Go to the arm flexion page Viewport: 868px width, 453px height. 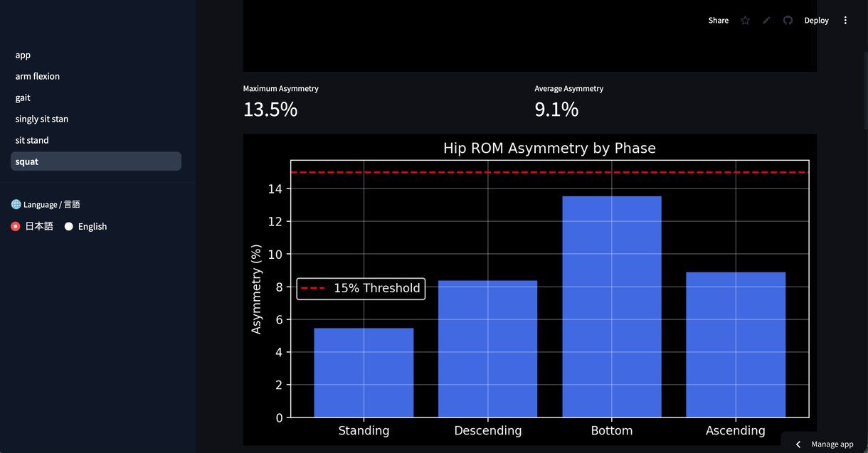[96, 76]
